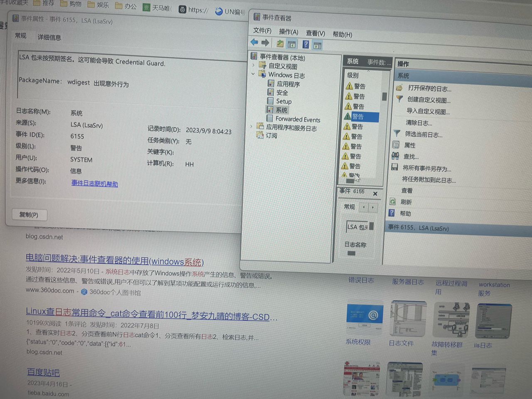Toggle the console tree pane toolbar icon
Image resolution: width=532 pixels, height=399 pixels.
click(291, 44)
